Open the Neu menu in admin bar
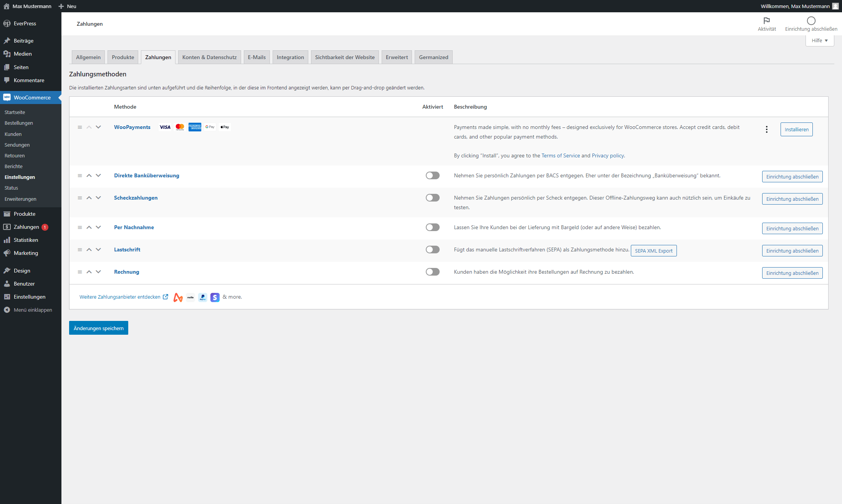Screen dimensions: 842x504 (x=68, y=6)
